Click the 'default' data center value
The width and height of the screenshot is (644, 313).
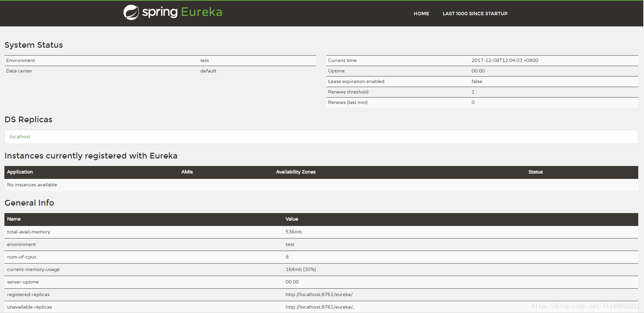[208, 71]
